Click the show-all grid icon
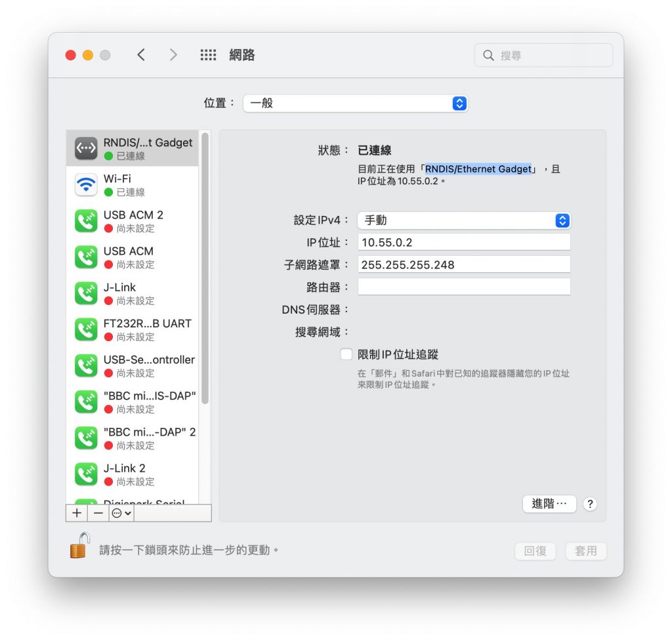 point(208,55)
